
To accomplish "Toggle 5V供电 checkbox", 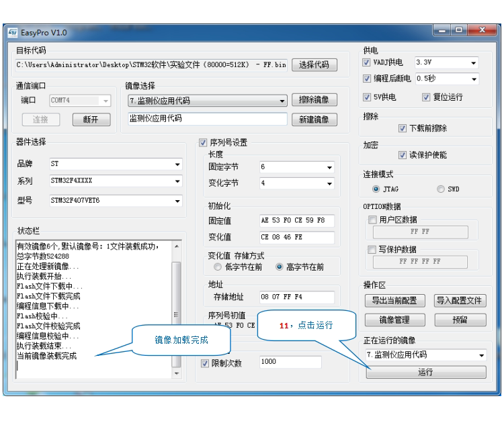I will (x=366, y=97).
